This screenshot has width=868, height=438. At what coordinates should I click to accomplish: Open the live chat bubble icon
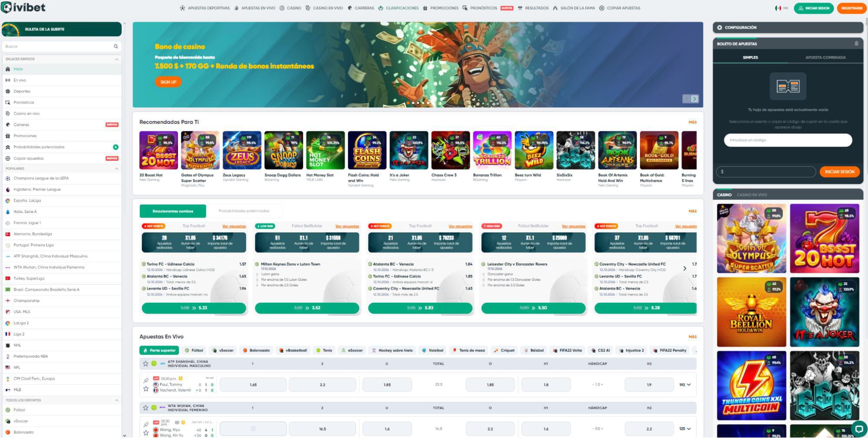click(858, 429)
